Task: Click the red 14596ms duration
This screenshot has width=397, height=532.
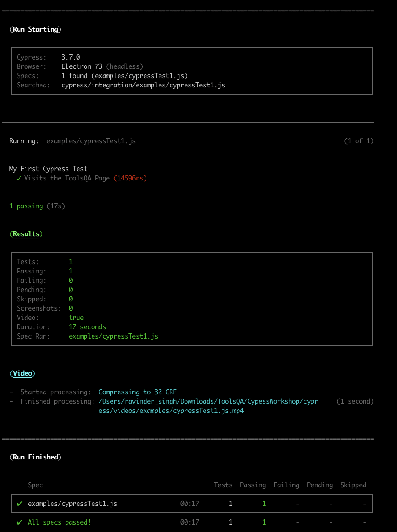Action: click(x=130, y=178)
